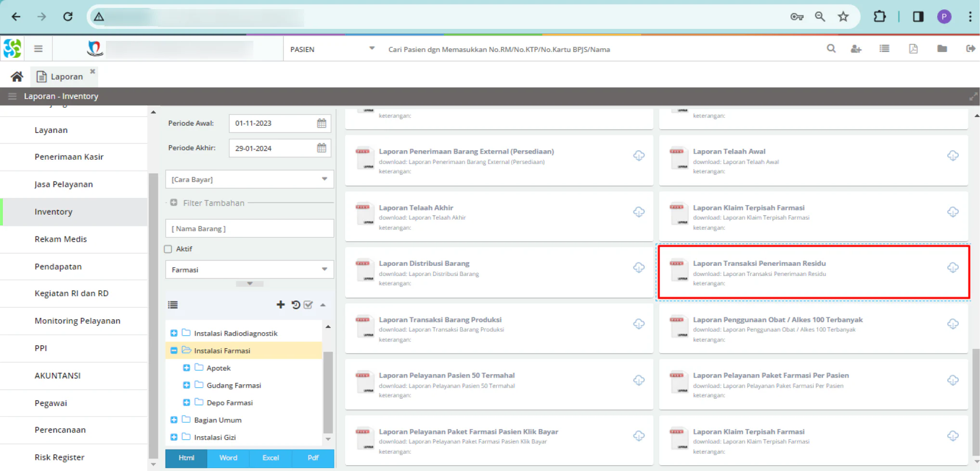The height and width of the screenshot is (471, 980).
Task: Click the logout icon in top right toolbar
Action: click(x=970, y=49)
